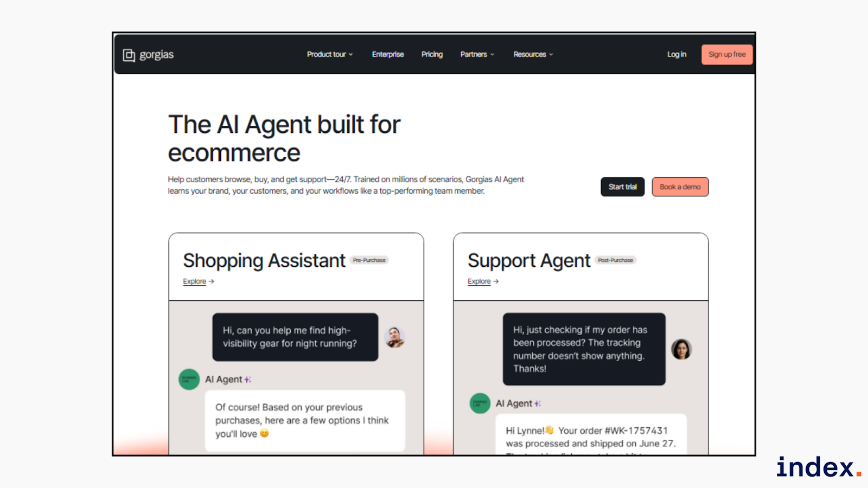
Task: Click the Post-Purchase tag badge
Action: (x=615, y=260)
